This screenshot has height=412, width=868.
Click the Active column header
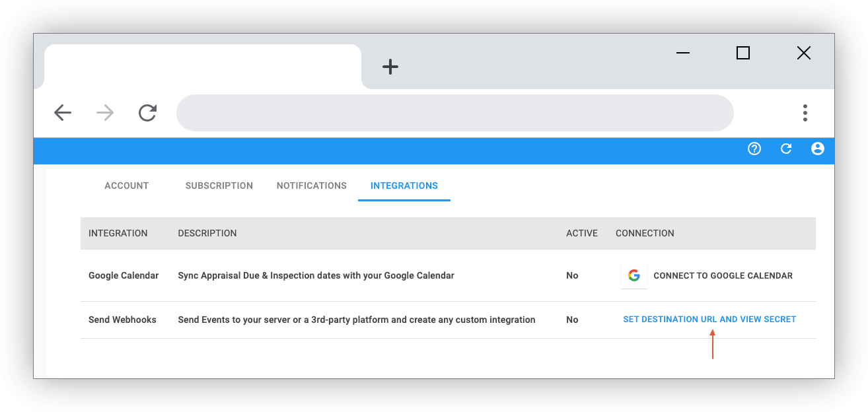tap(582, 233)
